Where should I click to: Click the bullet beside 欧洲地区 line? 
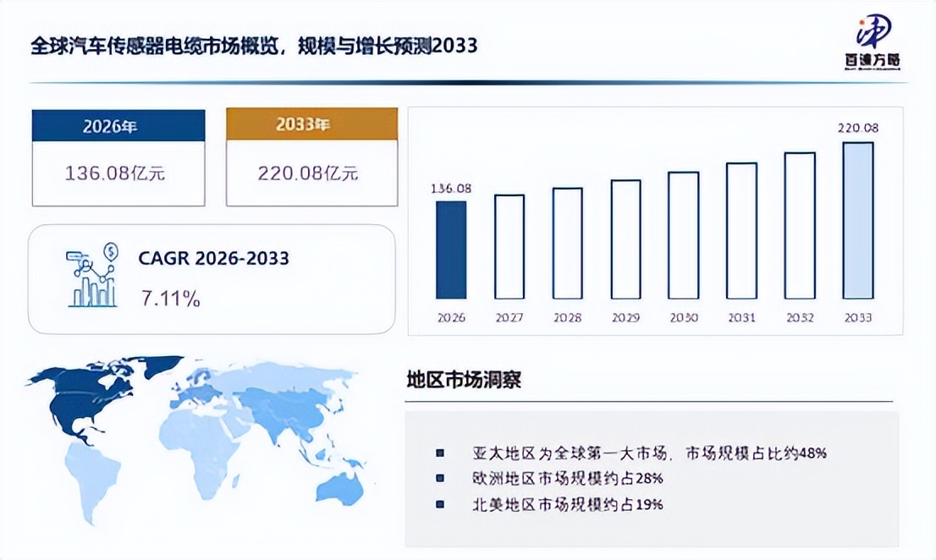(x=440, y=478)
